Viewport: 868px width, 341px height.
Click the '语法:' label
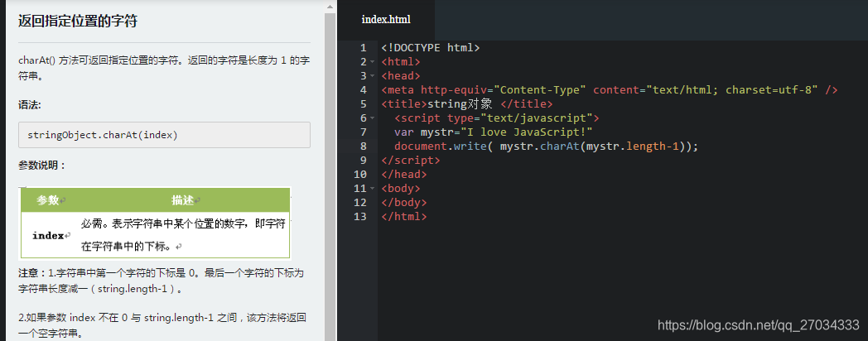(x=30, y=105)
